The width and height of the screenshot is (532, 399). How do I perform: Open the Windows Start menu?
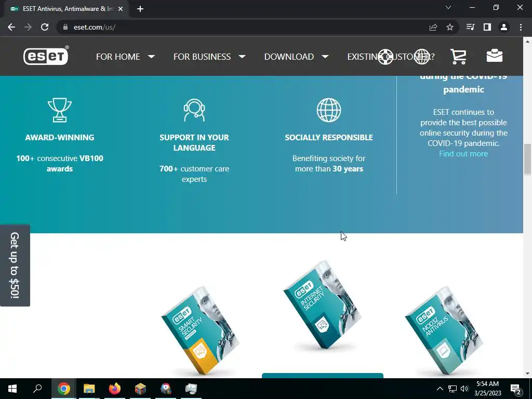pyautogui.click(x=12, y=389)
